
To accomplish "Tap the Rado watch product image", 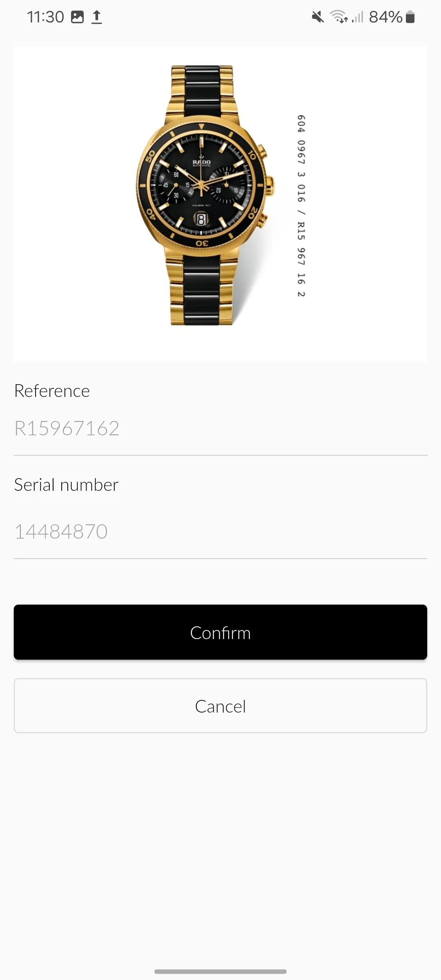I will click(220, 203).
